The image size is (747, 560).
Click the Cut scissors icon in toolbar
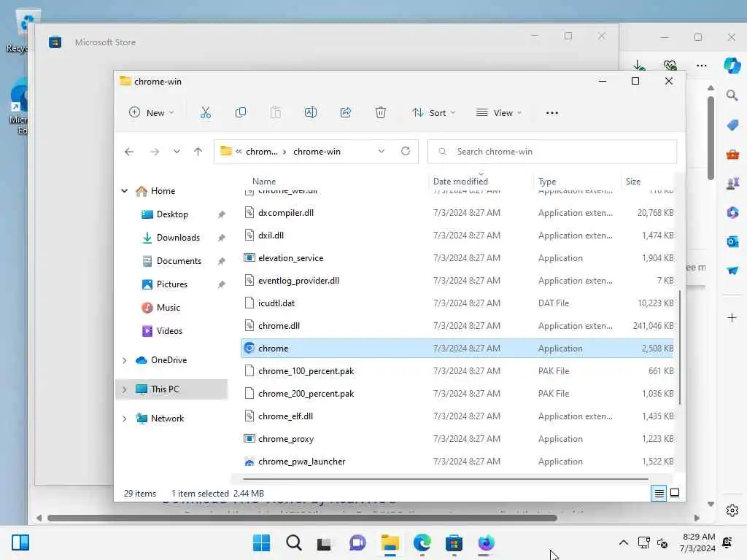[x=205, y=113]
